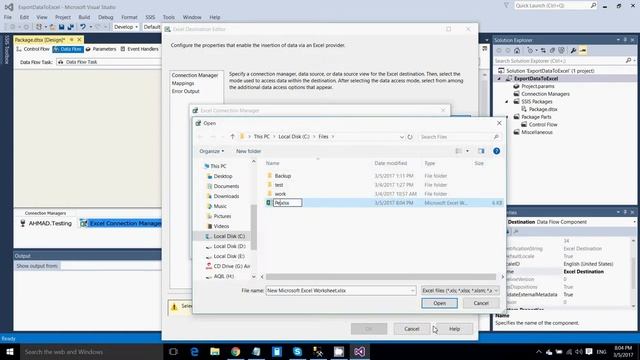This screenshot has width=640, height=360.
Task: Select Connection Manager page in Destination Editor
Action: (x=195, y=76)
